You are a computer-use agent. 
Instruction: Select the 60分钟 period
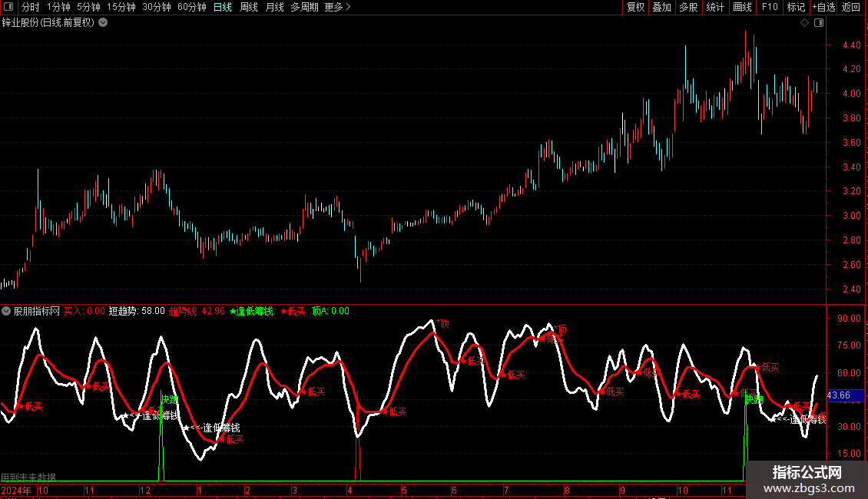[191, 7]
